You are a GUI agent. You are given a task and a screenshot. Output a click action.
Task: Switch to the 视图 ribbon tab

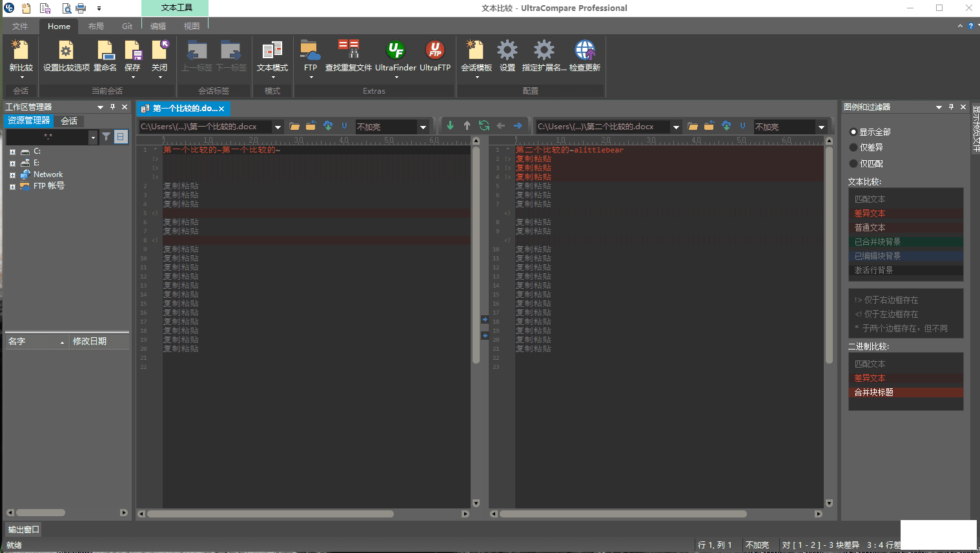(x=192, y=26)
